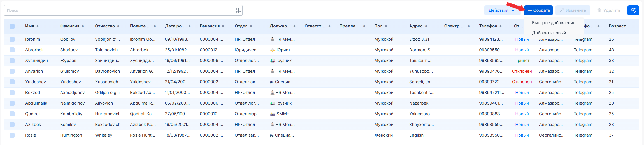The height and width of the screenshot is (145, 644).
Task: Sort the Адрес column
Action: click(x=426, y=26)
